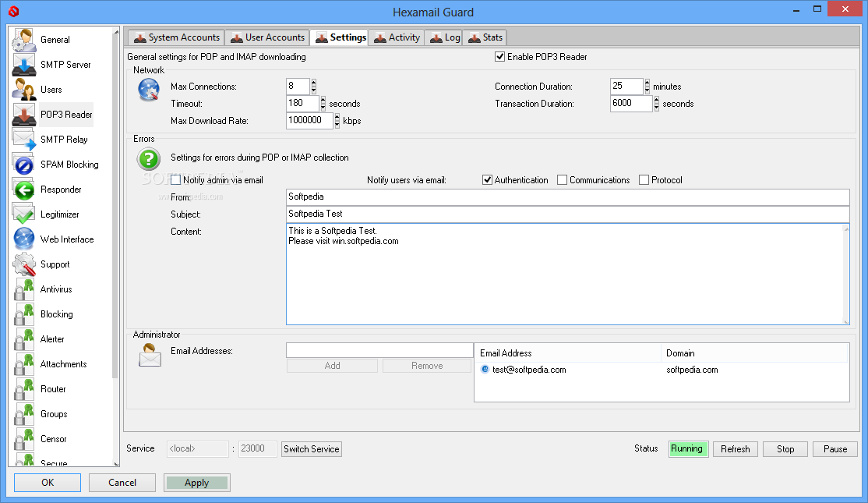868x503 pixels.
Task: Select the POP3 Reader sidebar icon
Action: 24,115
